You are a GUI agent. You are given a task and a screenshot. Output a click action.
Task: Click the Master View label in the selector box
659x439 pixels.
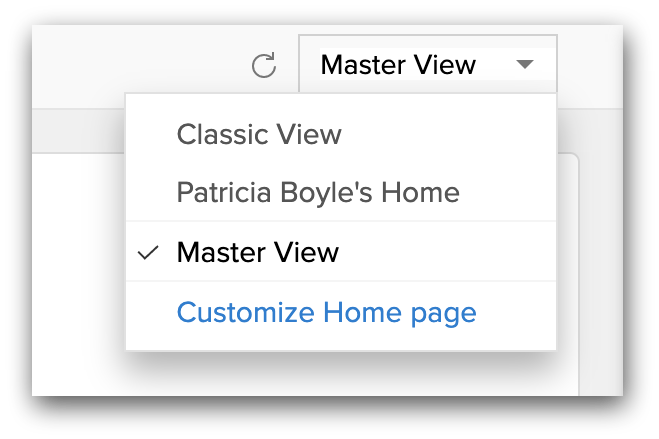398,66
